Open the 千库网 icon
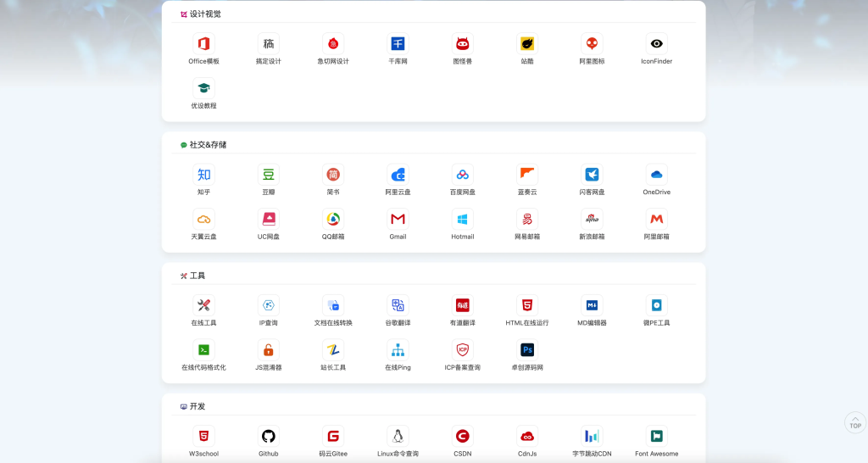868x463 pixels. click(398, 44)
